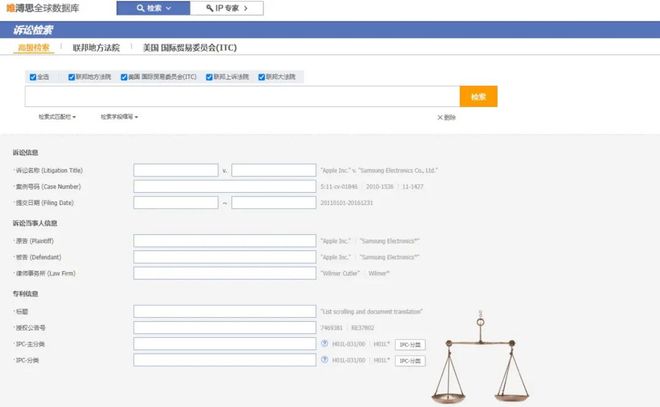The image size is (660, 407).
Task: Expand the 检索字段缩写 dropdown
Action: [x=119, y=117]
